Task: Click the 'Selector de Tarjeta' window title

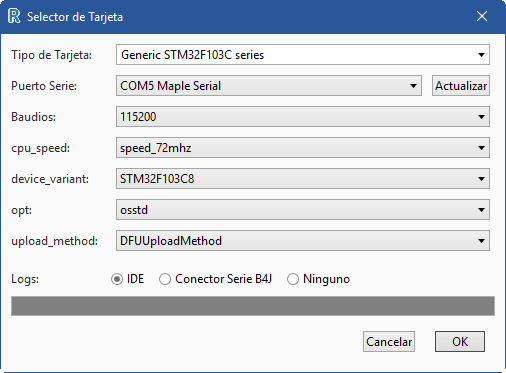Action: pyautogui.click(x=75, y=17)
